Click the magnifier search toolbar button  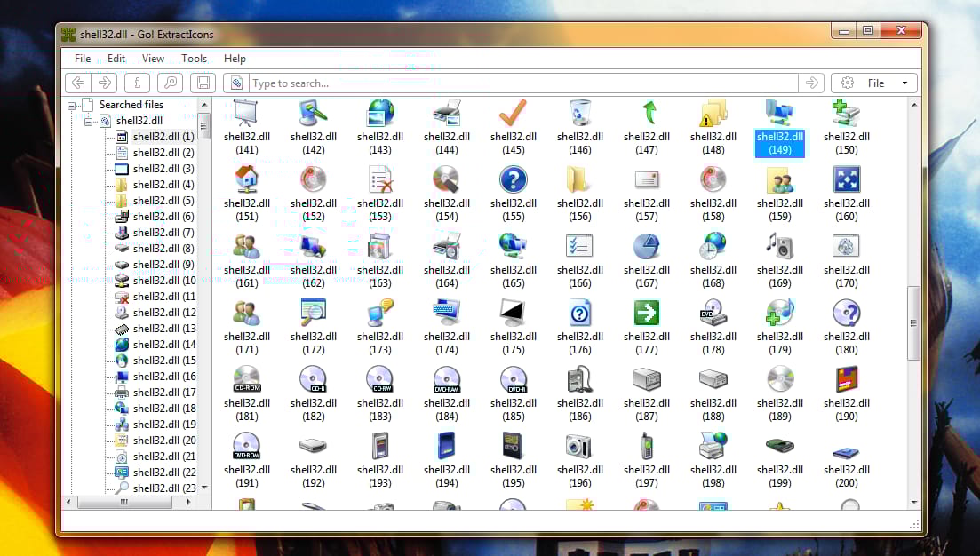tap(170, 83)
